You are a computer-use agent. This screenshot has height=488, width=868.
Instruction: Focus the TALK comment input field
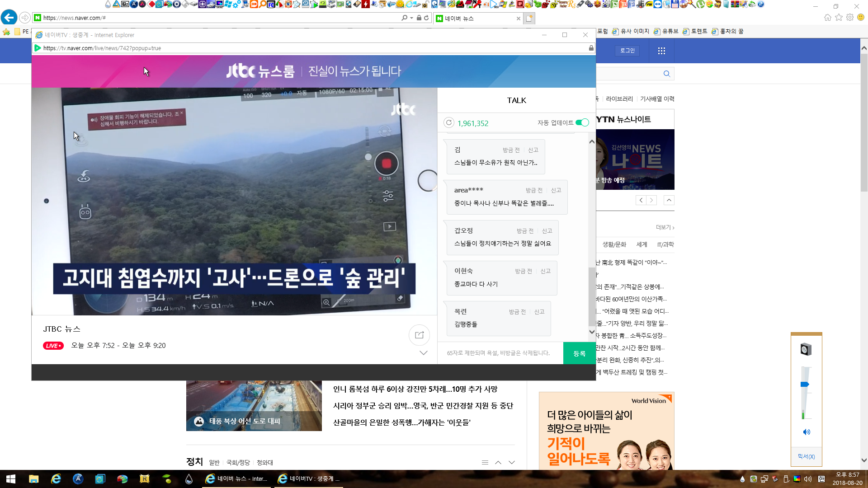tap(500, 353)
